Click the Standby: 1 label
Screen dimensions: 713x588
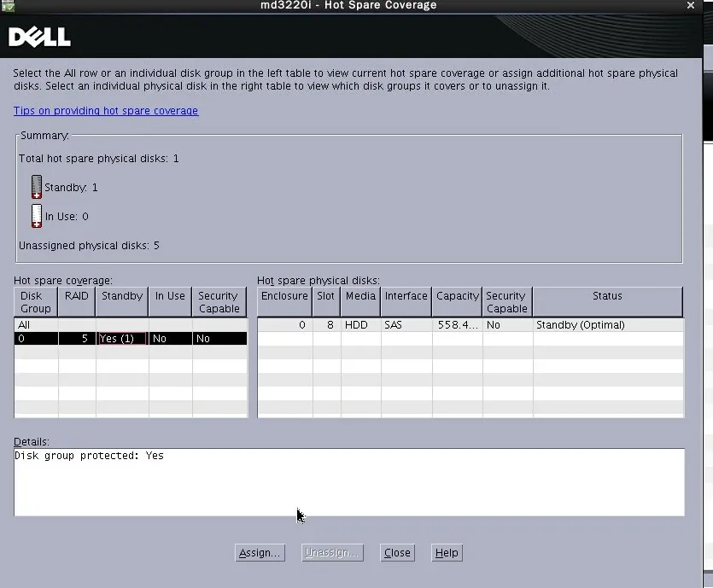71,187
